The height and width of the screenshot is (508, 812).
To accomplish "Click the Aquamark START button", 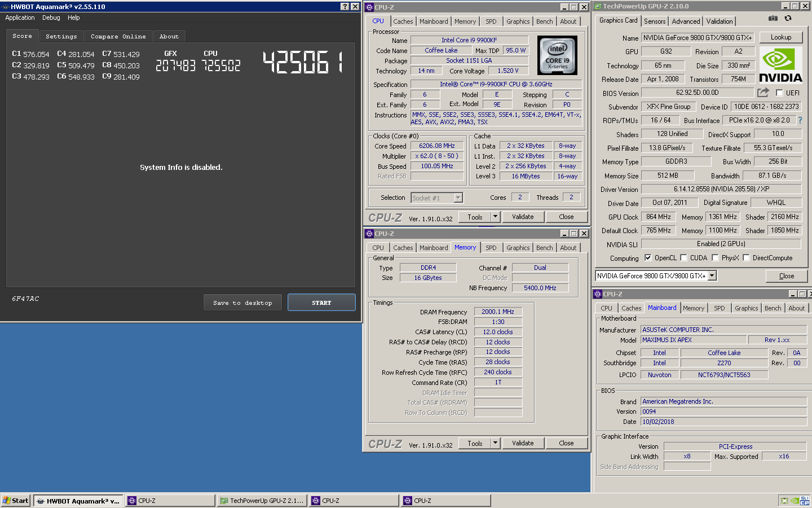I will tap(321, 303).
